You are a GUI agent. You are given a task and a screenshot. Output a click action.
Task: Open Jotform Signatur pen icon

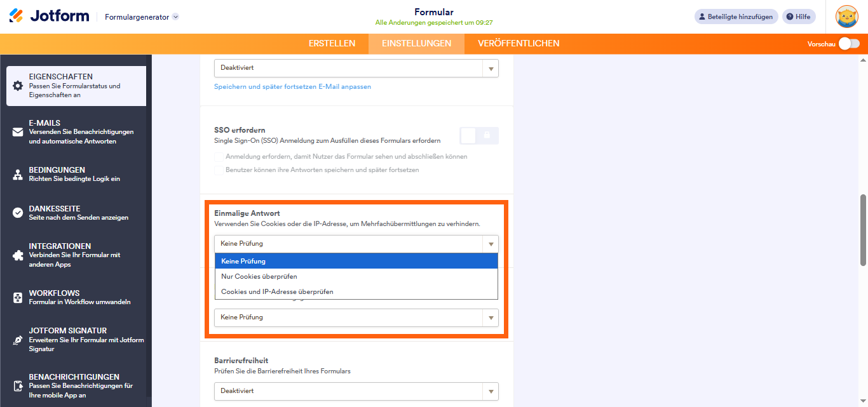(x=18, y=340)
